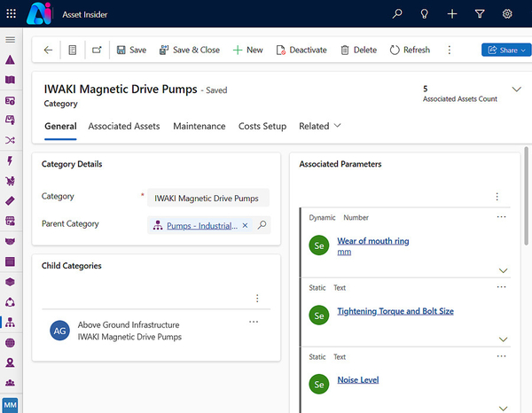
Task: Expand the Wear of mouth ring card
Action: tap(503, 270)
